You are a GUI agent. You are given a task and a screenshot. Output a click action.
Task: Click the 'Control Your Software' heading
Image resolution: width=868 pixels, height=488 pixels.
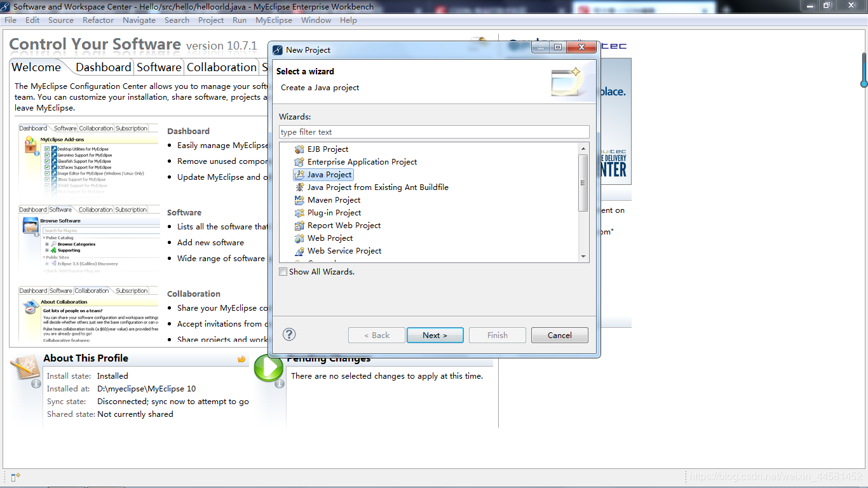click(95, 44)
